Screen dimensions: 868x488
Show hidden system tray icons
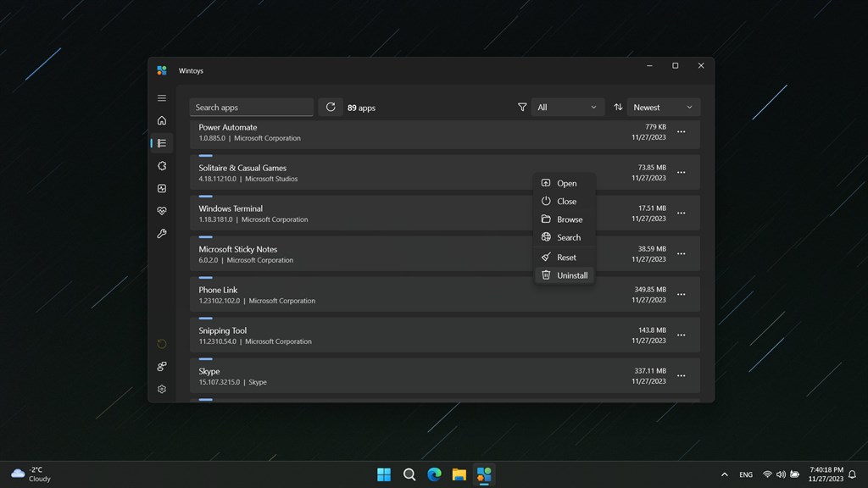(725, 474)
